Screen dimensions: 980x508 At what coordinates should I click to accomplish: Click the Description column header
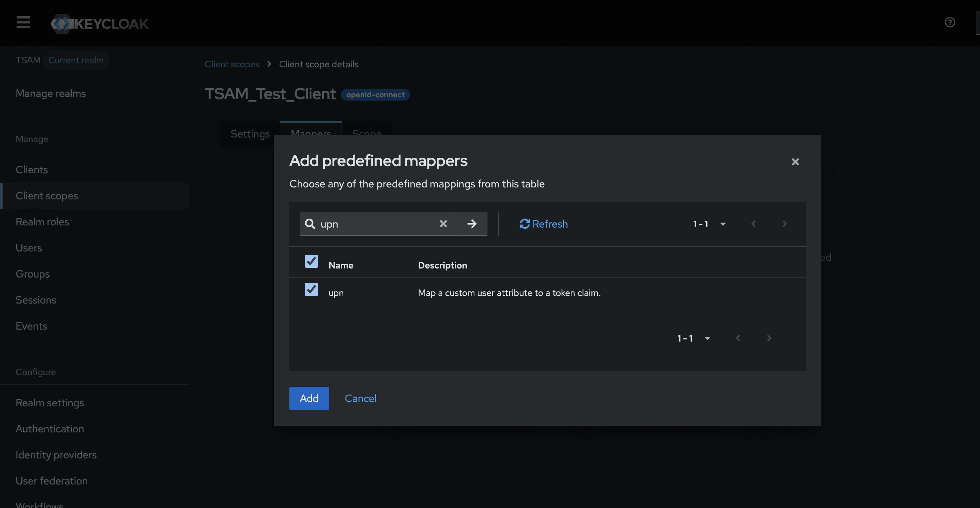click(443, 265)
